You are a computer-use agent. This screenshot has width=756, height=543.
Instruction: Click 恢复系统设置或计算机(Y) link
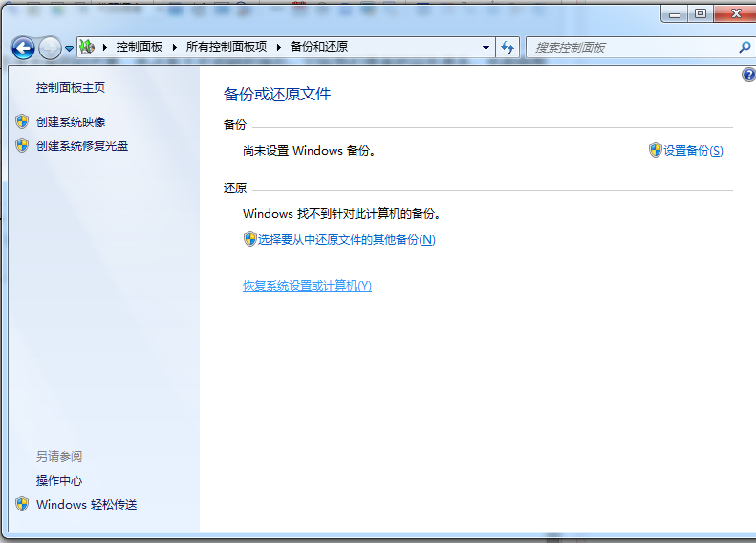click(x=307, y=286)
